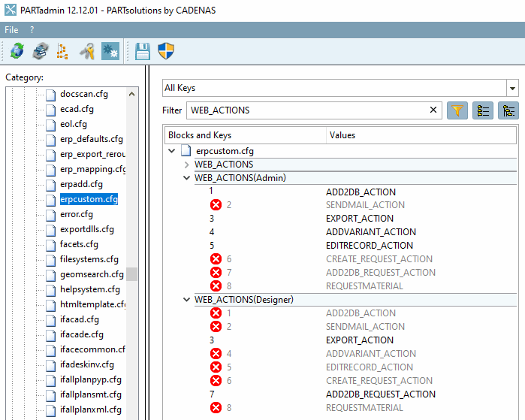This screenshot has width=525, height=420.
Task: Select the gears configuration toolbar icon
Action: click(110, 51)
